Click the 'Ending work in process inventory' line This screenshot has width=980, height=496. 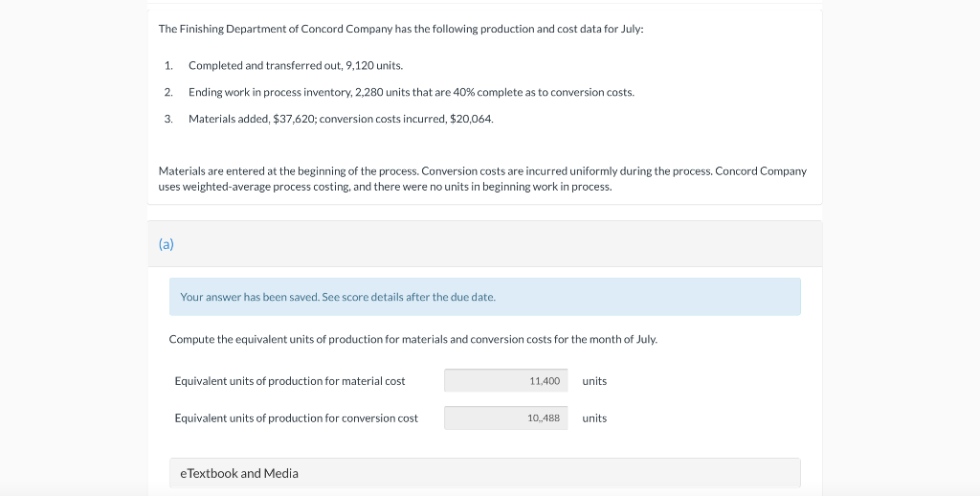pyautogui.click(x=411, y=92)
